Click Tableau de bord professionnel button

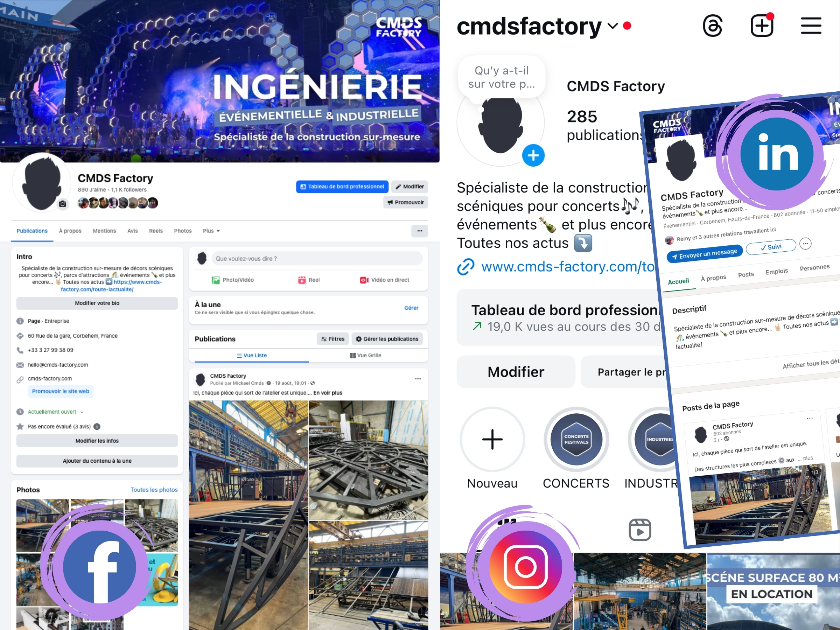342,187
